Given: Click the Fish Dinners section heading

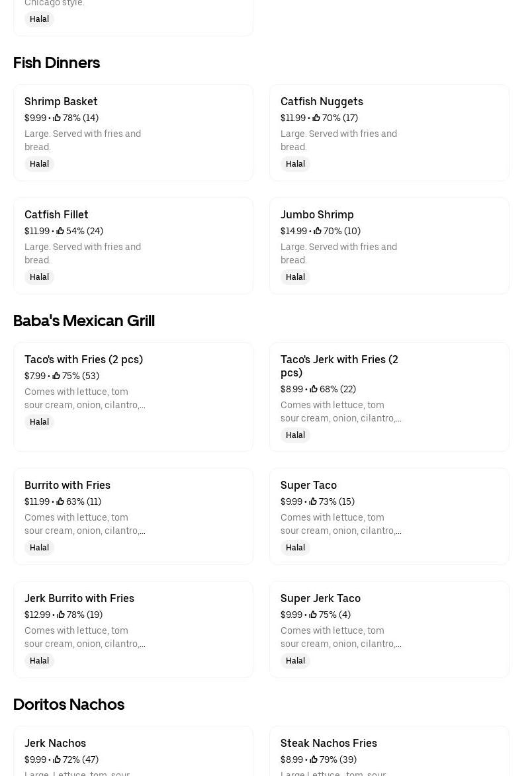Looking at the screenshot, I should pyautogui.click(x=56, y=63).
